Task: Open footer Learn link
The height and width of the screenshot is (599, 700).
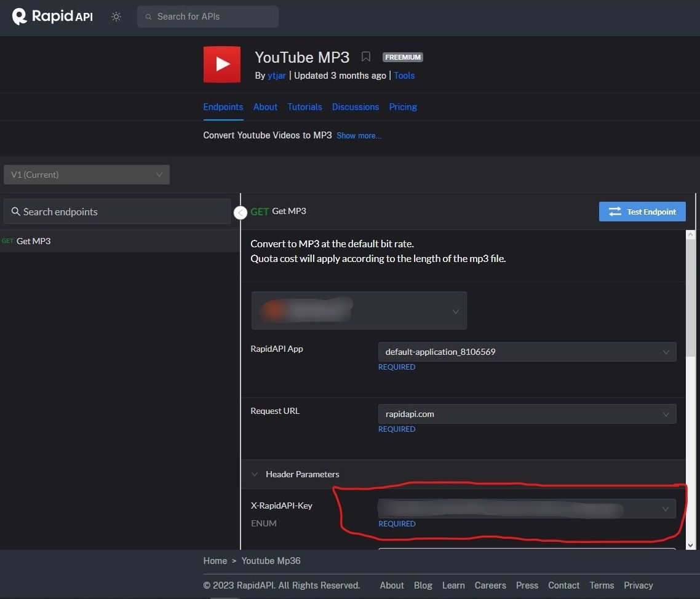Action: [453, 585]
